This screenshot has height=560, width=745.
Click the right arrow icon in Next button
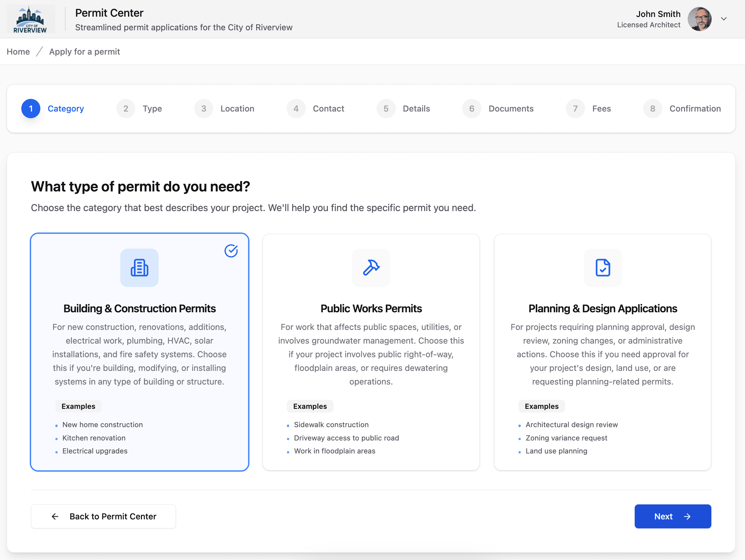pos(687,516)
